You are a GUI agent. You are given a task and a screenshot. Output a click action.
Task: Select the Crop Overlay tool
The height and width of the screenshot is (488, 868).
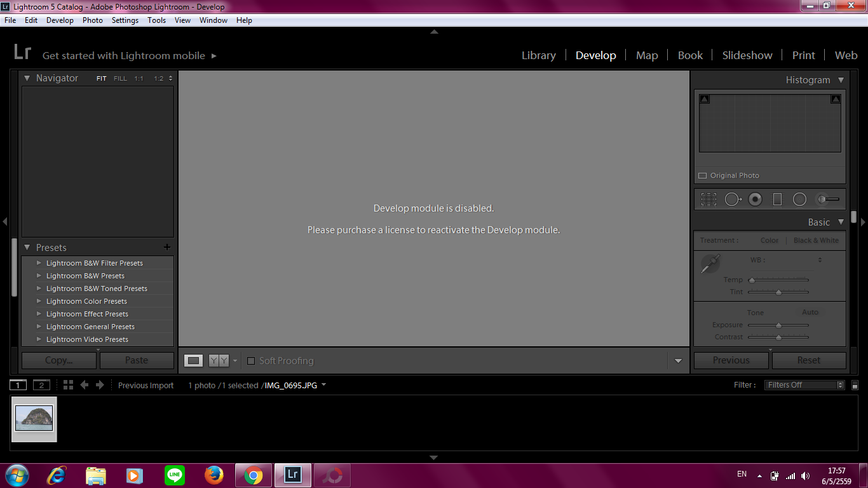coord(709,200)
